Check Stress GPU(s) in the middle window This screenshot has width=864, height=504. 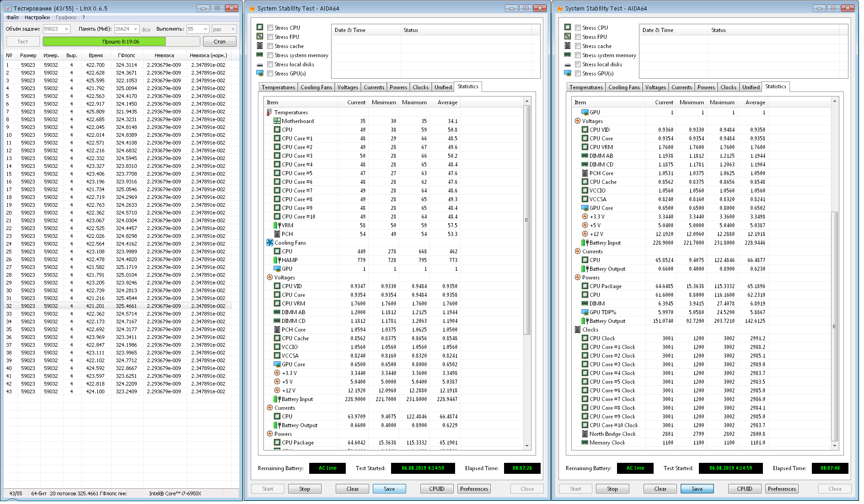(x=270, y=74)
